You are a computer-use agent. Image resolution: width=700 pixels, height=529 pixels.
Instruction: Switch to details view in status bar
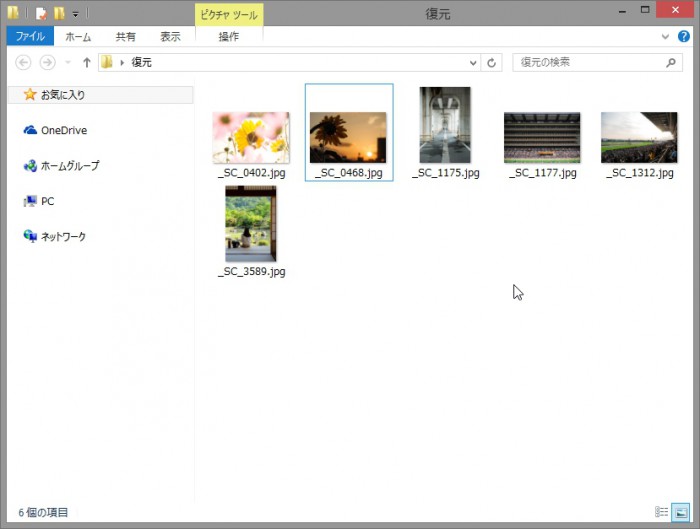661,512
